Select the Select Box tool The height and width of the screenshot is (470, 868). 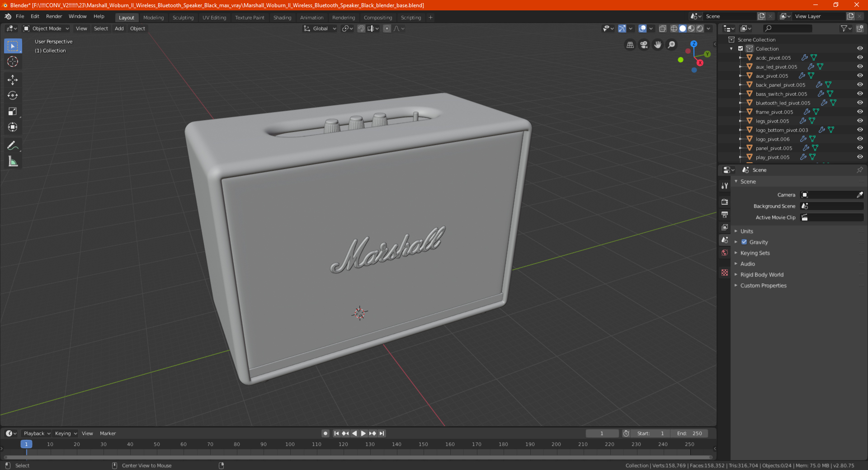tap(13, 46)
